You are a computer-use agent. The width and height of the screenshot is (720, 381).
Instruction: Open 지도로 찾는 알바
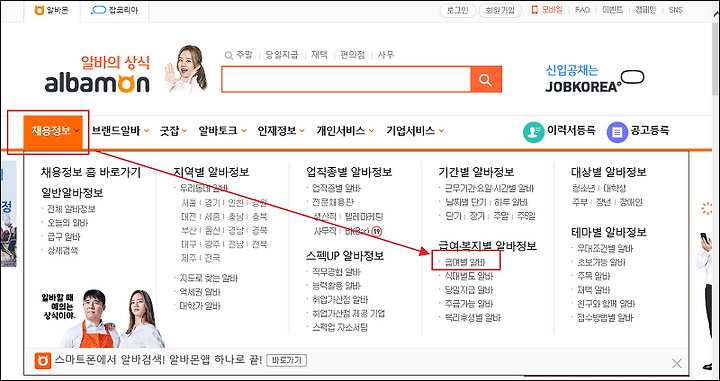click(208, 278)
